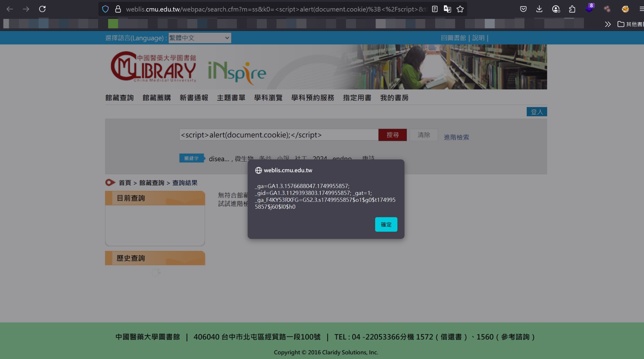
Task: Click the 回圖書館 link
Action: 453,38
